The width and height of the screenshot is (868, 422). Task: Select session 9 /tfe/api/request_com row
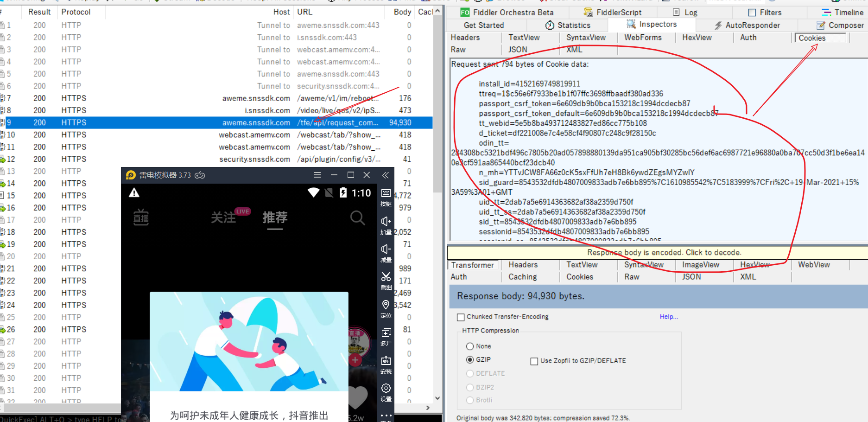(x=216, y=122)
